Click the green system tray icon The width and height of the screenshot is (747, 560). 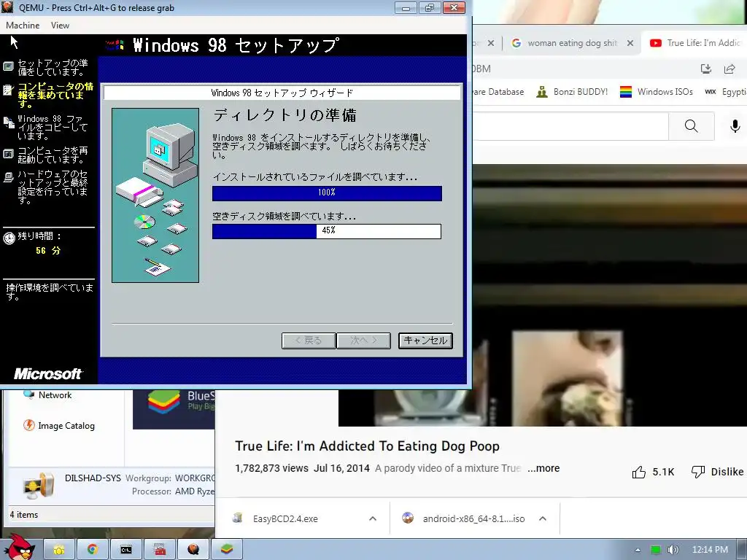656,550
